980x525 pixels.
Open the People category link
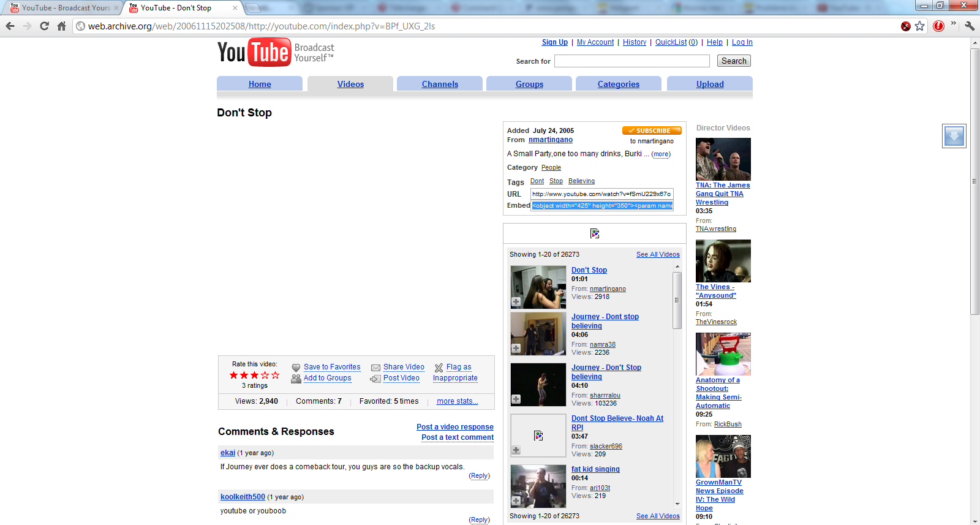pos(551,168)
